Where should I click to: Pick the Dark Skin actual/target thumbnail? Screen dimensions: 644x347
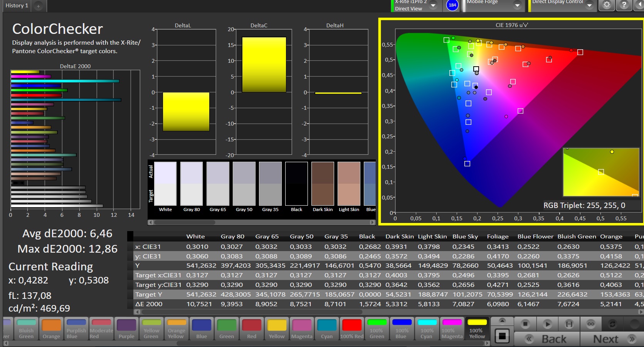(x=323, y=184)
